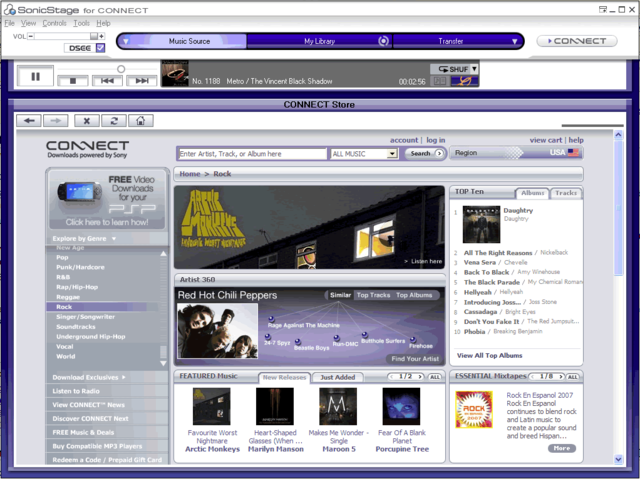640x479 pixels.
Task: Open the SHUF play mode dropdown arrow
Action: point(474,69)
